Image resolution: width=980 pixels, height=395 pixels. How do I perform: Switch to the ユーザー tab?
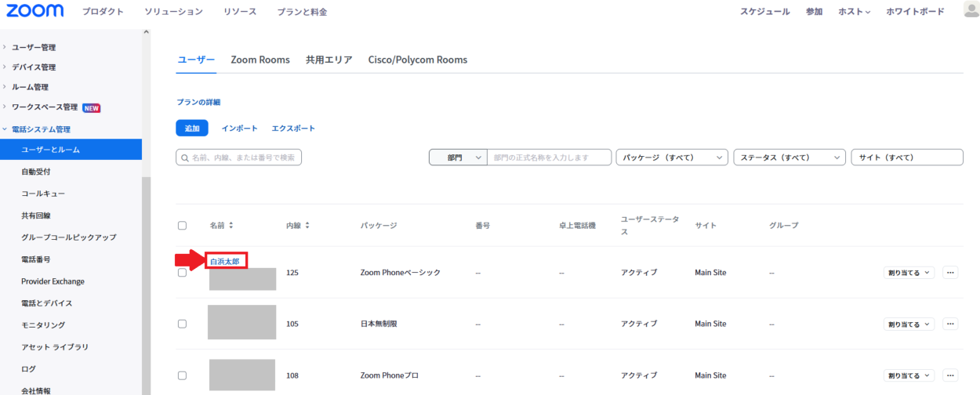click(x=196, y=60)
